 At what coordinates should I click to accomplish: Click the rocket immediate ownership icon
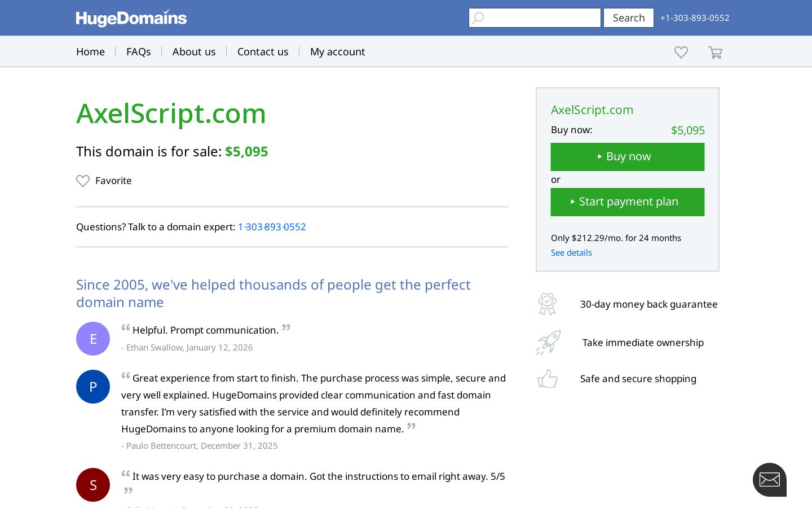[548, 343]
